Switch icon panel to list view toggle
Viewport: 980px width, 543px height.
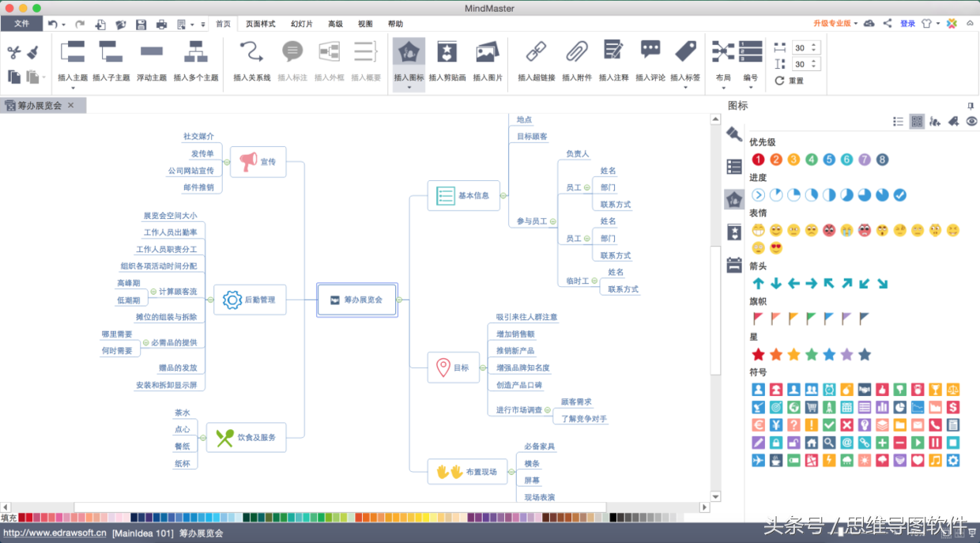coord(898,121)
